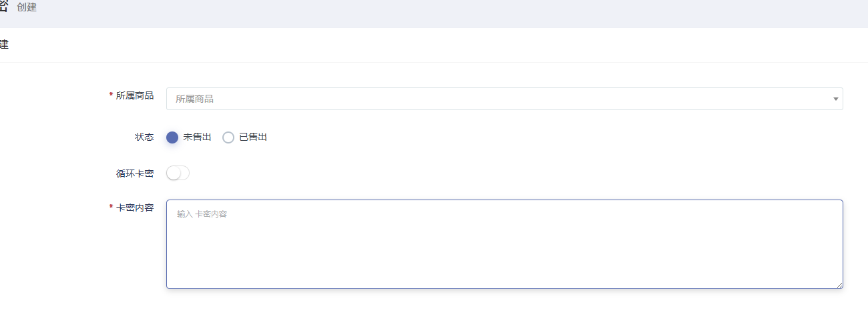Click the 所属商品 placeholder inside the select
The image size is (868, 309).
click(194, 99)
